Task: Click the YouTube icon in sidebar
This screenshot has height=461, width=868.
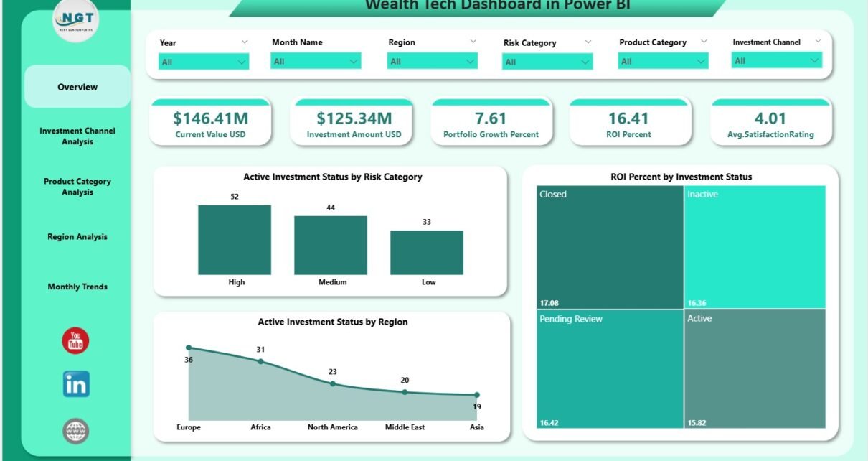Action: point(75,340)
